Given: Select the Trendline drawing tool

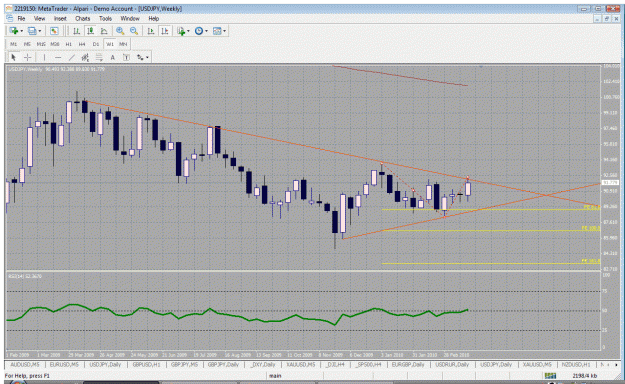Looking at the screenshot, I should pyautogui.click(x=72, y=57).
